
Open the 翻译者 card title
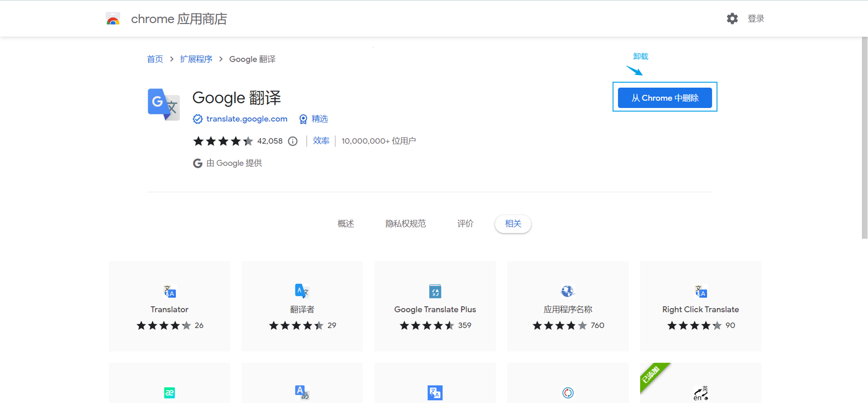click(x=302, y=309)
